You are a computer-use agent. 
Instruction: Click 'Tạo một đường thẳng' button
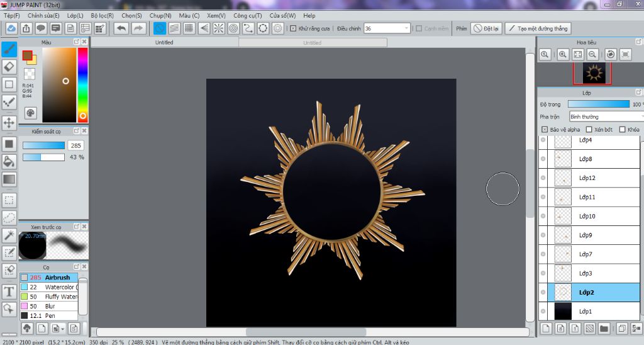pos(537,28)
